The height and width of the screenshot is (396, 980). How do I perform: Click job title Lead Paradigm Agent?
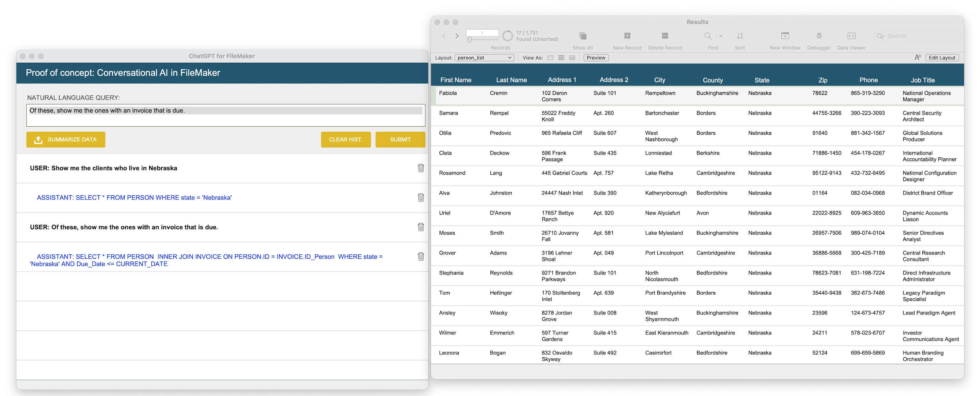tap(929, 313)
